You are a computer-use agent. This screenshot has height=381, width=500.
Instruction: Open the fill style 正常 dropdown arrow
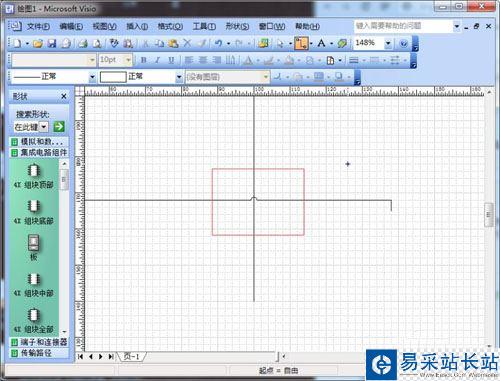(179, 77)
